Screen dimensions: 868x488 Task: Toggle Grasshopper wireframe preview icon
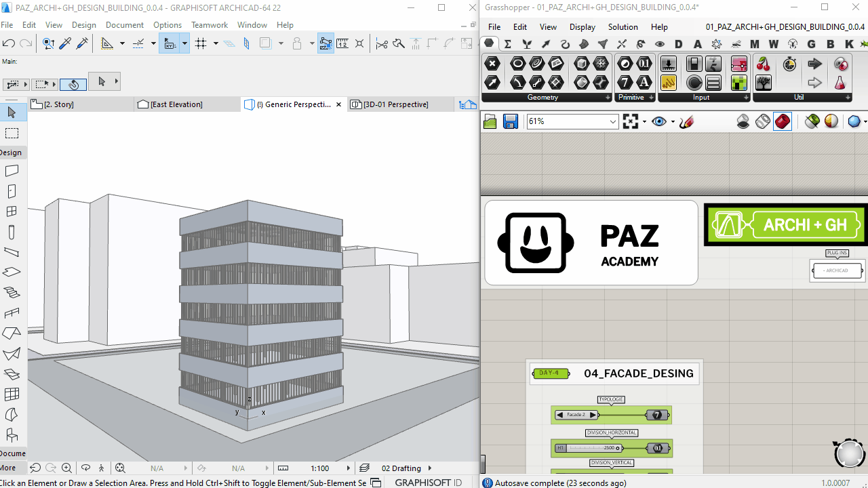[x=763, y=121]
